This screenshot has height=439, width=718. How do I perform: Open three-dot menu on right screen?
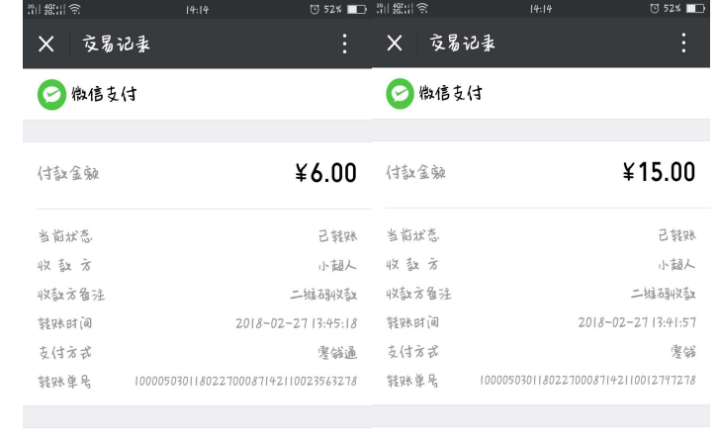pyautogui.click(x=685, y=45)
